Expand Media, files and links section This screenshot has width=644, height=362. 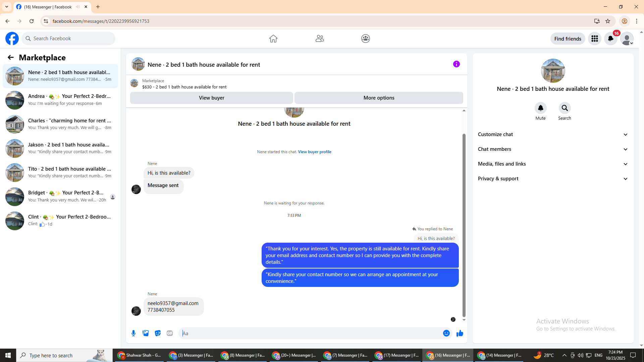pos(553,164)
